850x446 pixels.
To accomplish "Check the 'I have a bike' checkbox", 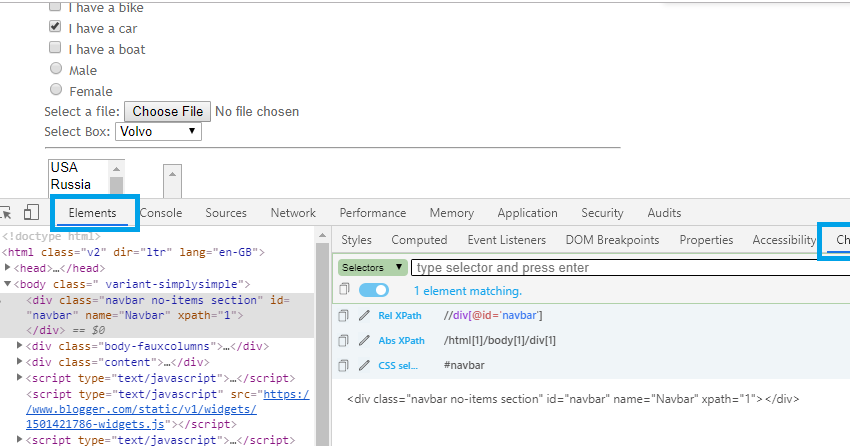I will coord(55,7).
